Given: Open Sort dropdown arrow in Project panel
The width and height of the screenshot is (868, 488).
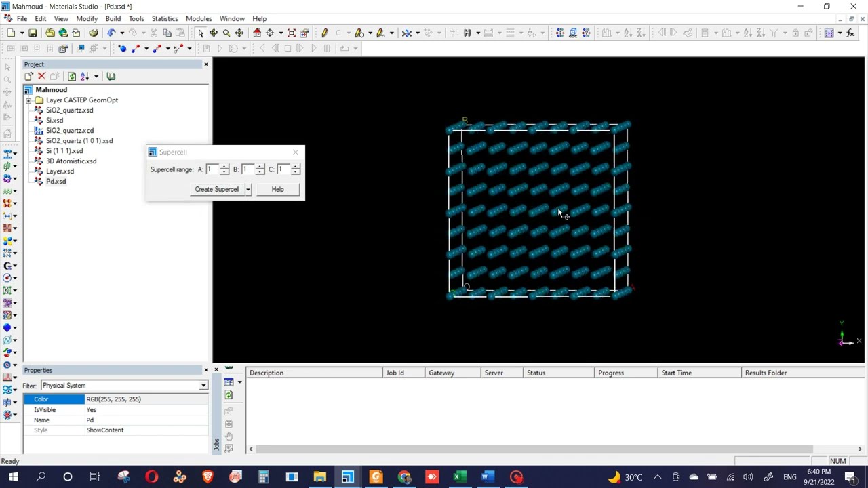Looking at the screenshot, I should (x=96, y=77).
